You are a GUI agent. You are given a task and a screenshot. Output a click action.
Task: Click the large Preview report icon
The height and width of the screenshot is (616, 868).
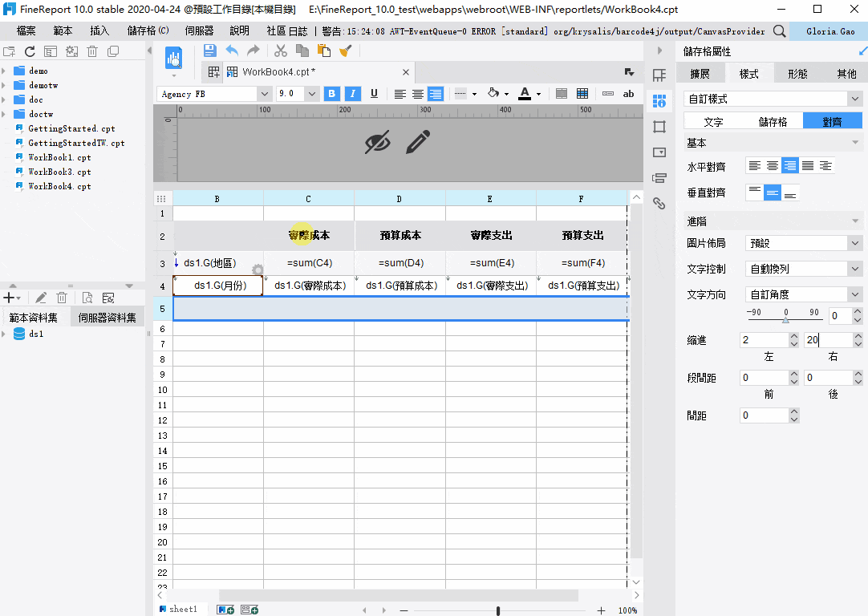pyautogui.click(x=174, y=58)
